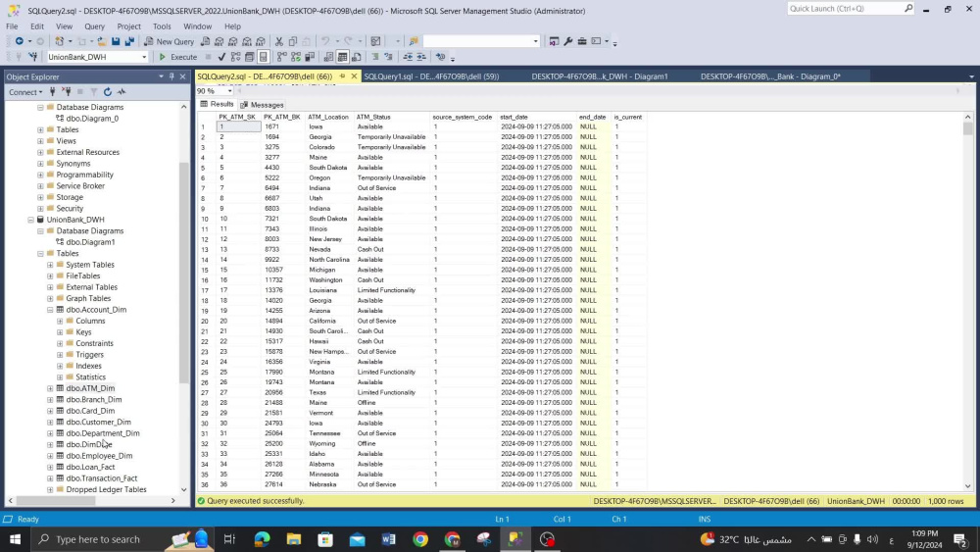
Task: Click the Disconnect icon in Object Explorer
Action: pos(67,92)
